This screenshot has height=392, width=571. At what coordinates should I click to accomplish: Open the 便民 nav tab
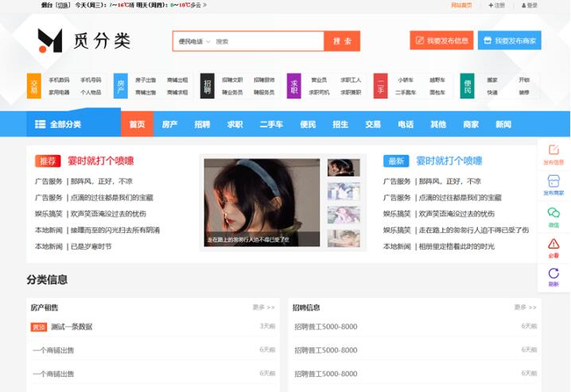click(x=308, y=124)
